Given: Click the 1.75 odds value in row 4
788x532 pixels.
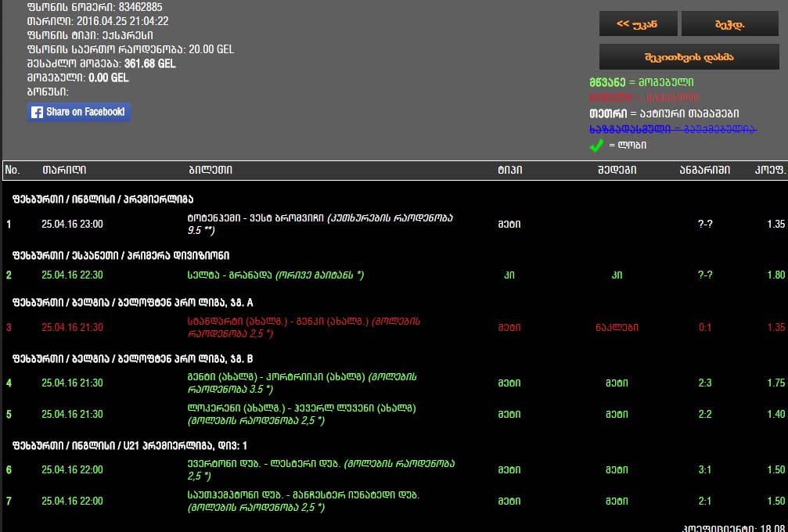Looking at the screenshot, I should tap(775, 383).
